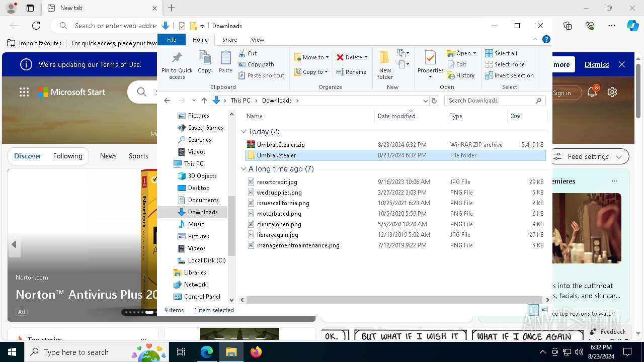Open Copy to dropdown

[311, 72]
